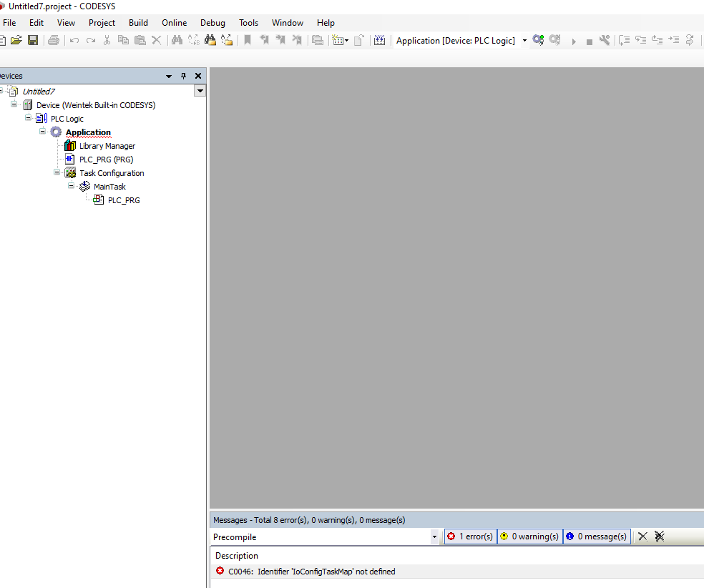The image size is (704, 588).
Task: Open the Project menu
Action: point(102,23)
